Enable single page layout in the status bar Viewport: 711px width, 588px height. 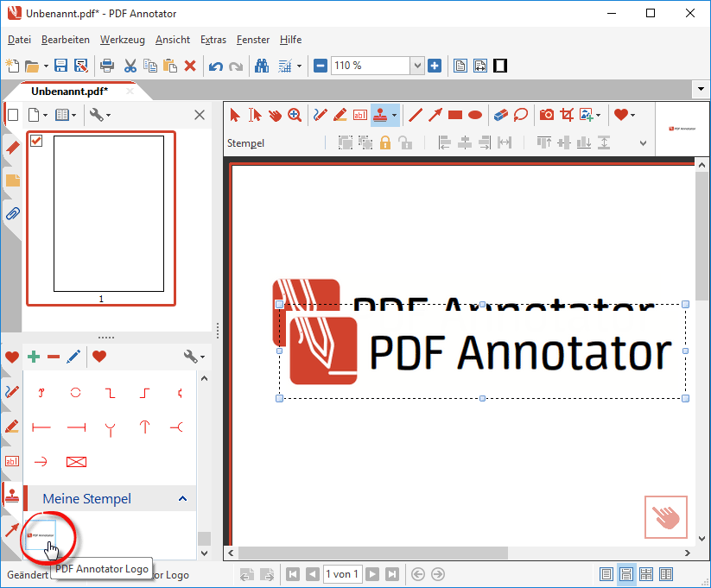(x=606, y=574)
